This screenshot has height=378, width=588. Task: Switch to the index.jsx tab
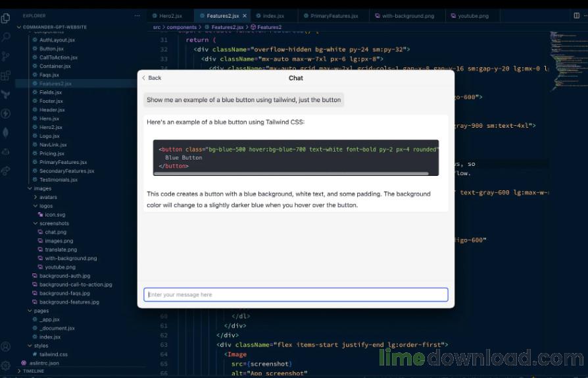pos(273,16)
